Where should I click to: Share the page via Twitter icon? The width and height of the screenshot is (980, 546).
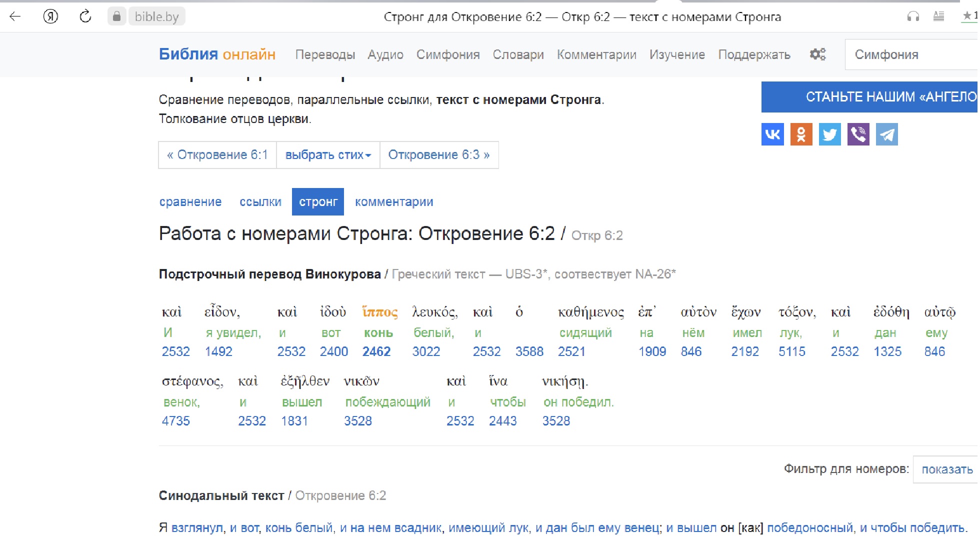coord(829,134)
